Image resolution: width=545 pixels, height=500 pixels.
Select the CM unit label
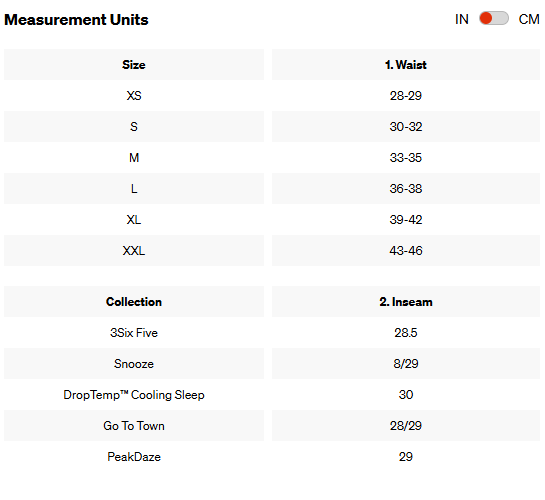pyautogui.click(x=529, y=19)
